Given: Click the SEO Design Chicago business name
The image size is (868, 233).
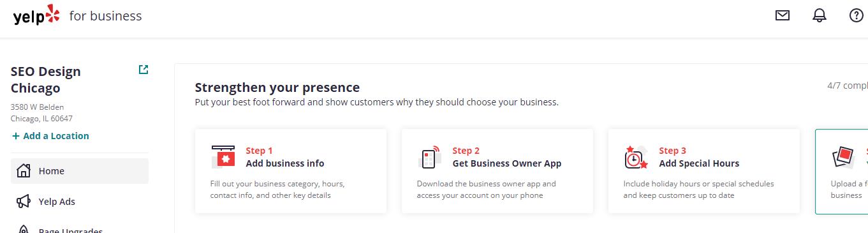Looking at the screenshot, I should [x=46, y=80].
